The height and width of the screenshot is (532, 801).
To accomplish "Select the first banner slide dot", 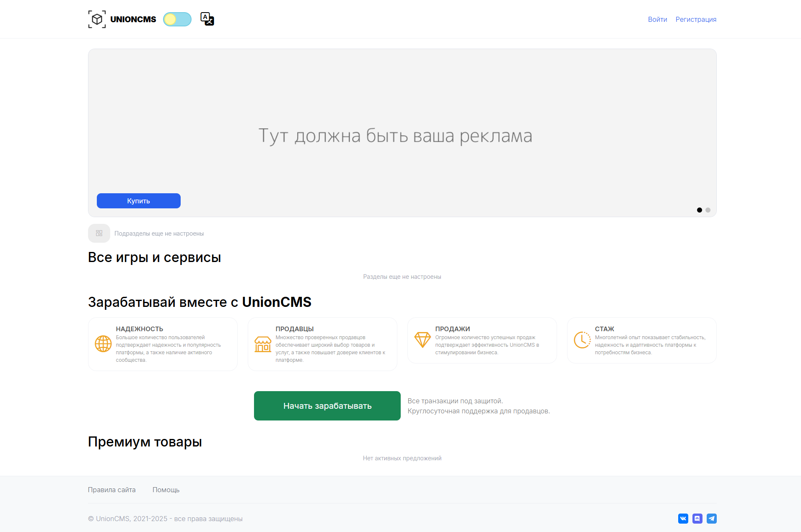I will pyautogui.click(x=700, y=210).
